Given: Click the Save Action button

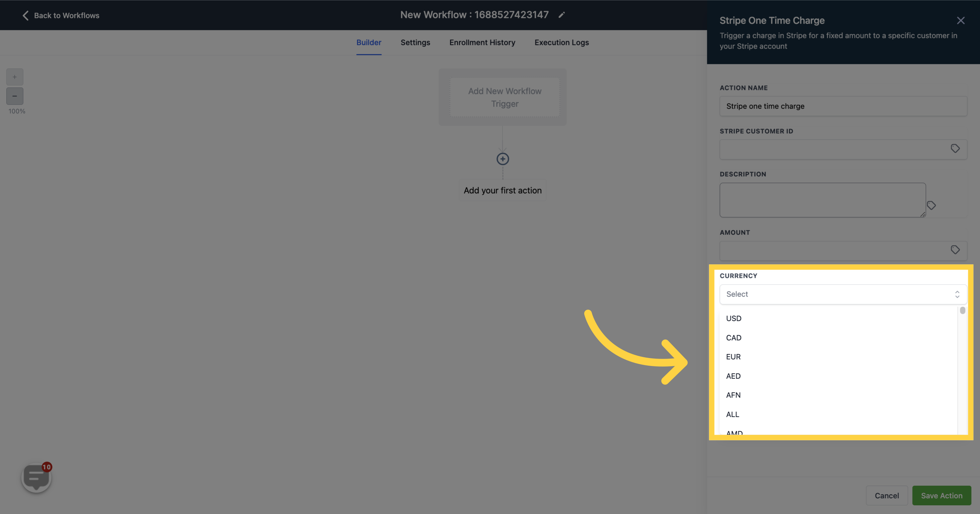Looking at the screenshot, I should 942,495.
